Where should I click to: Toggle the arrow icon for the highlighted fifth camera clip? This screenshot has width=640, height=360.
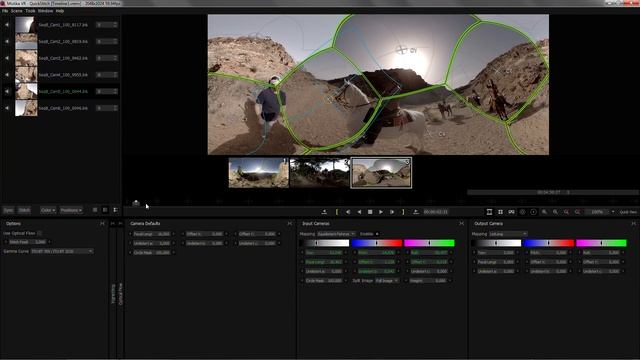click(x=7, y=91)
